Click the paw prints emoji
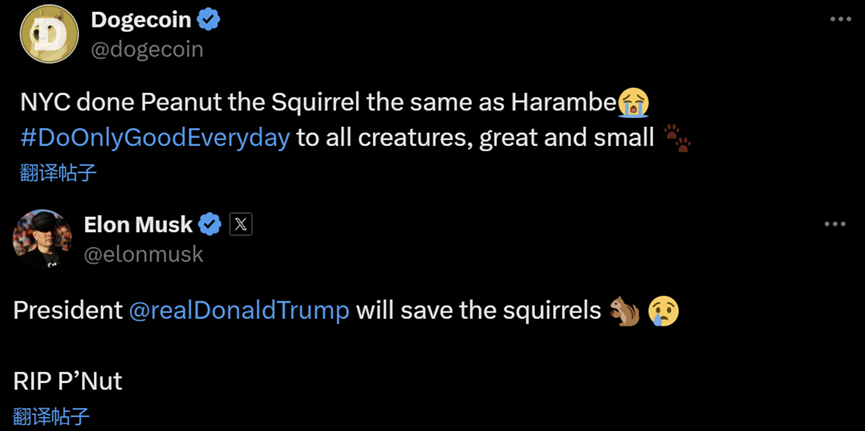This screenshot has height=431, width=865. click(677, 138)
